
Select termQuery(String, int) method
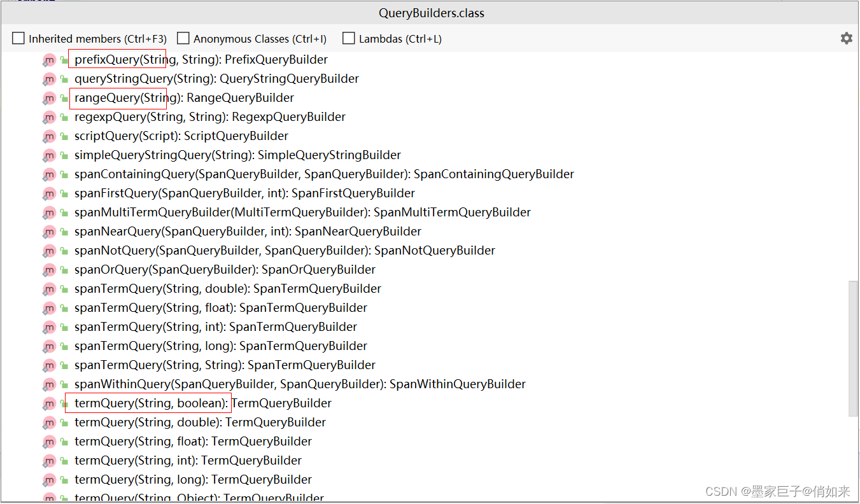pos(188,461)
